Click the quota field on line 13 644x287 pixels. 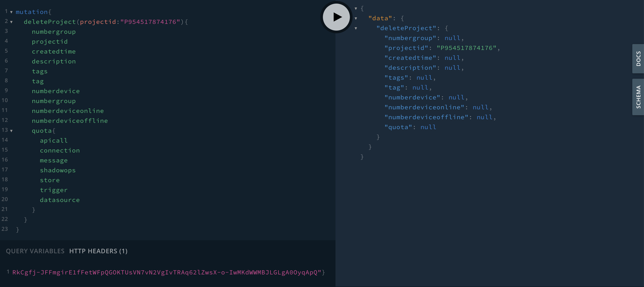pos(42,131)
